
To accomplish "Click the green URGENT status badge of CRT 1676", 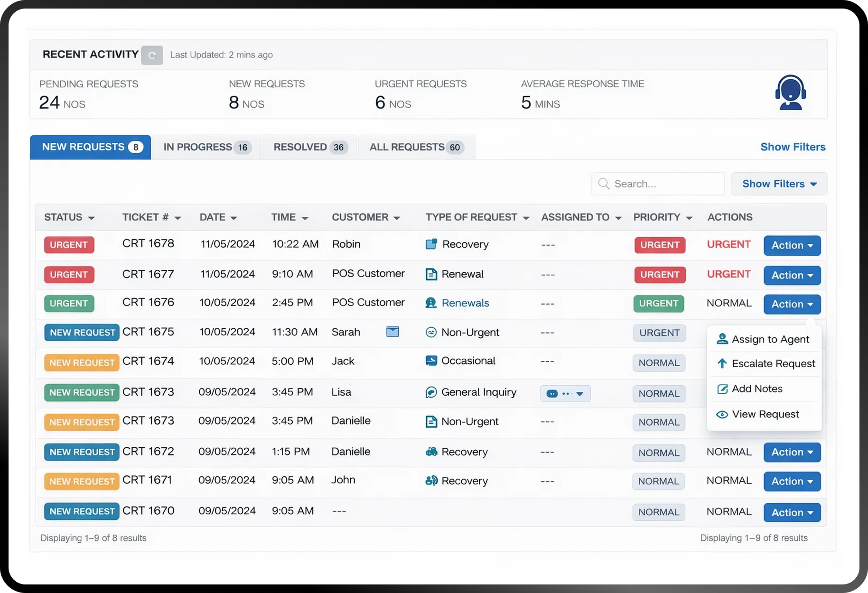I will (x=69, y=304).
